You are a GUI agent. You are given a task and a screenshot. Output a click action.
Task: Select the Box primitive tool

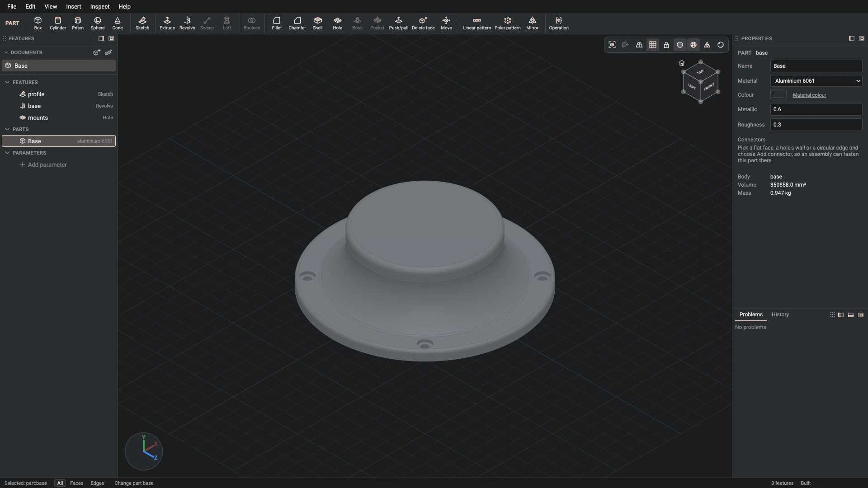(38, 23)
